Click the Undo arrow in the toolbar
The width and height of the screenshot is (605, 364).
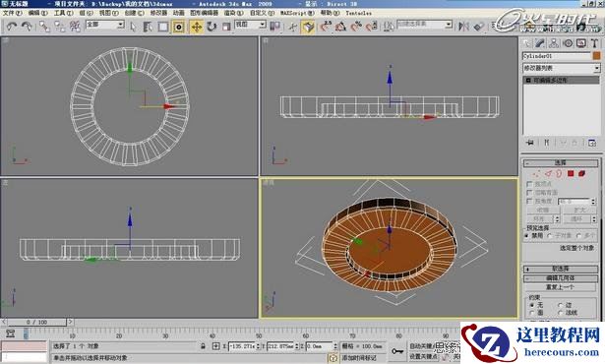tap(12, 27)
